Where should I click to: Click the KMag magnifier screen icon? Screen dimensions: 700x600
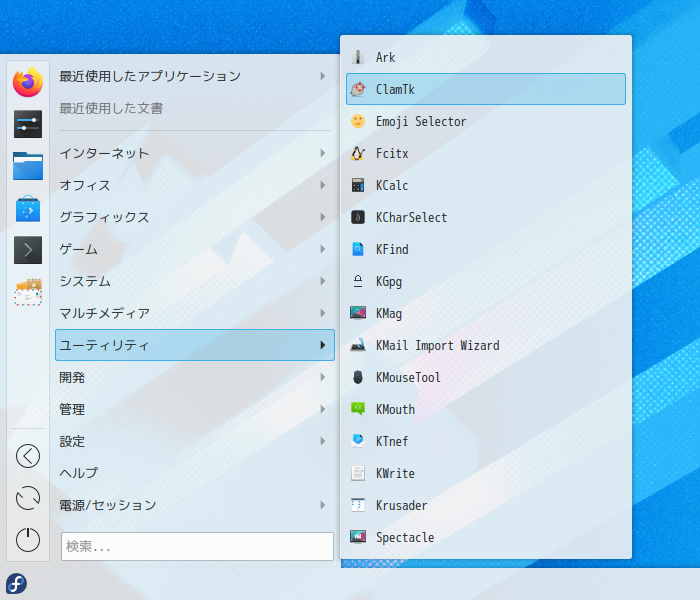pyautogui.click(x=358, y=313)
